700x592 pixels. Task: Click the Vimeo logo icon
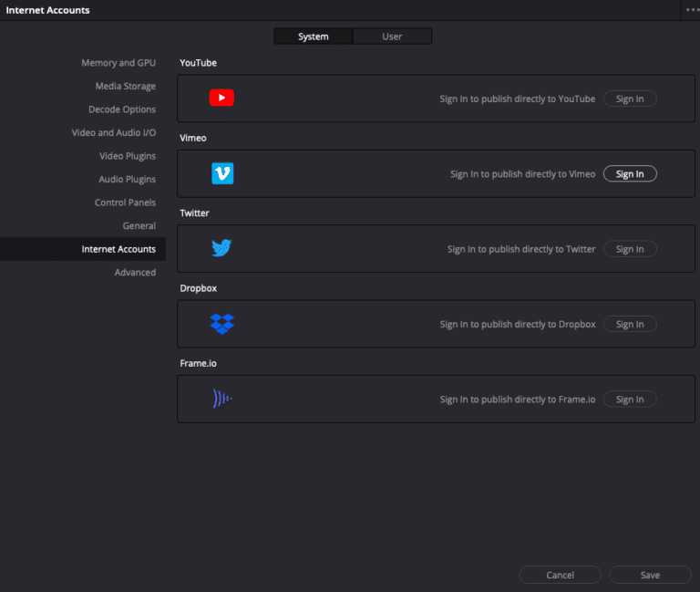click(222, 173)
